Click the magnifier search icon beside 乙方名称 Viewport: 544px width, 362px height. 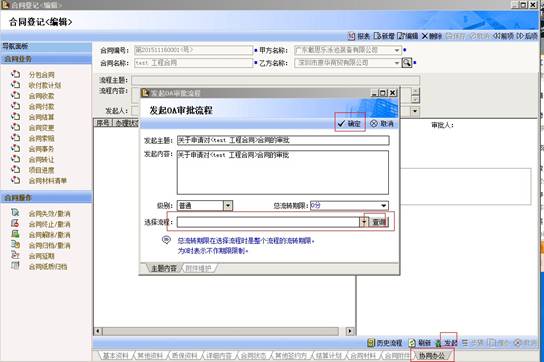point(407,63)
